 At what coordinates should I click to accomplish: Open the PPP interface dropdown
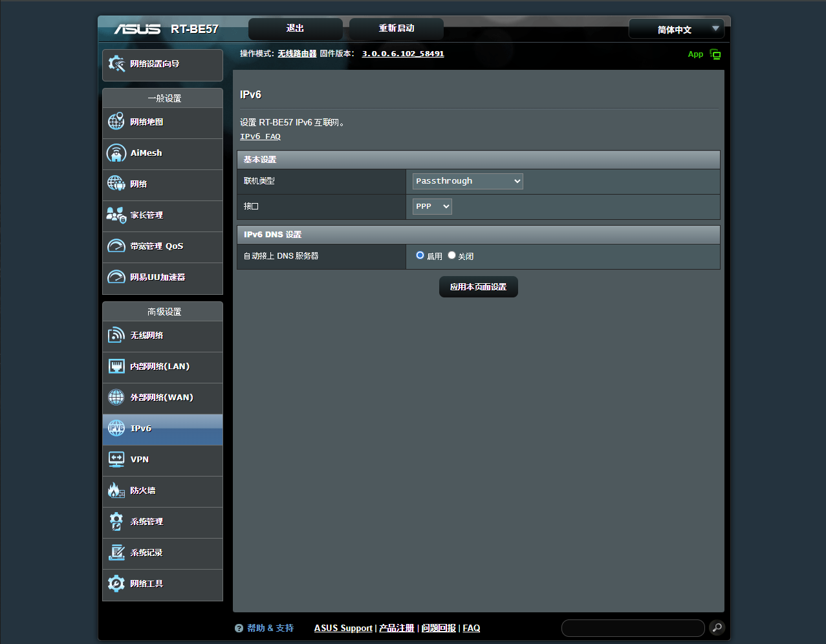coord(432,206)
